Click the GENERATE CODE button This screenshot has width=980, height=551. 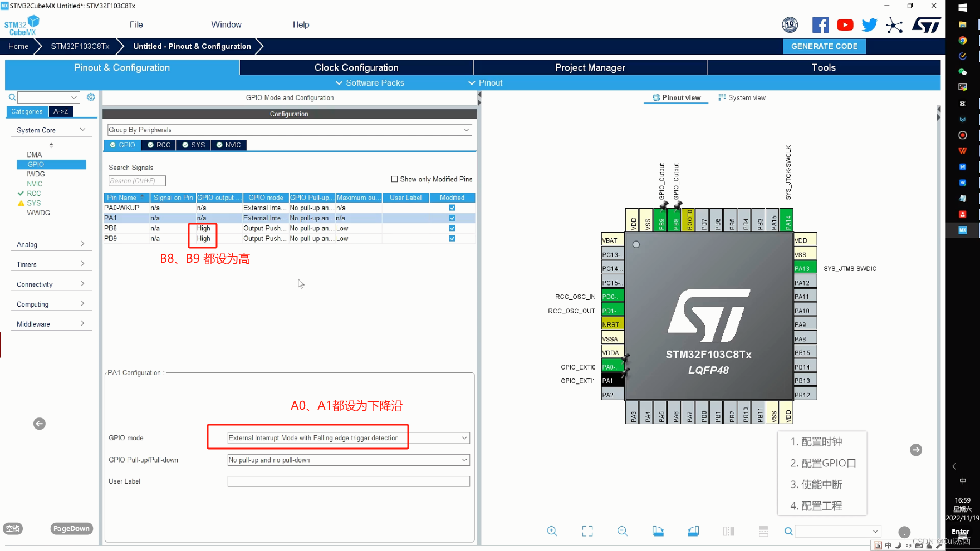point(825,46)
